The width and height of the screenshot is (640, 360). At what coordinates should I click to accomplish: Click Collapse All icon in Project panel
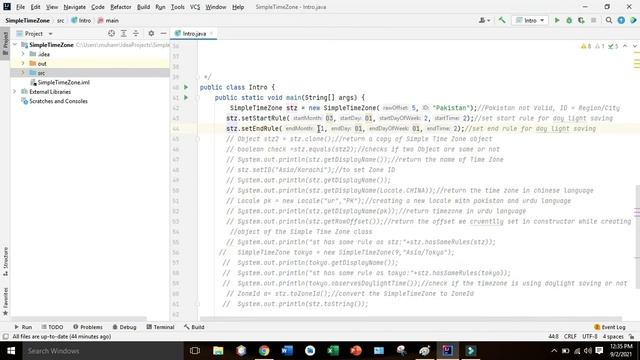click(x=136, y=33)
